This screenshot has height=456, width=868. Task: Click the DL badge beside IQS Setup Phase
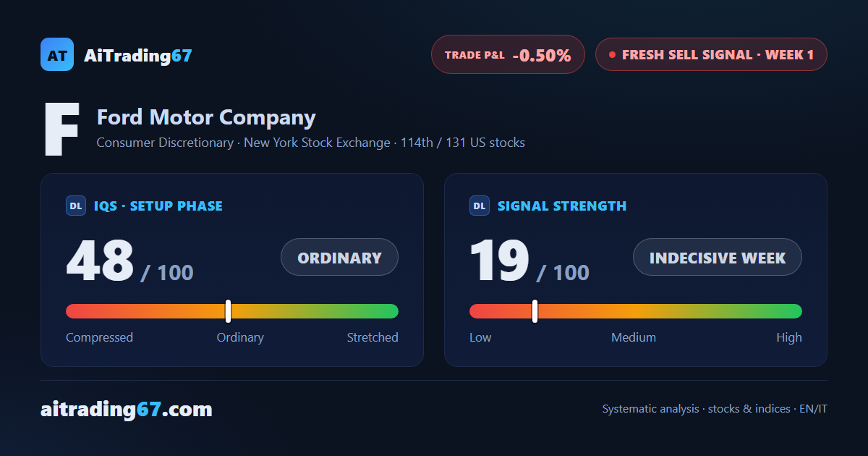click(76, 206)
